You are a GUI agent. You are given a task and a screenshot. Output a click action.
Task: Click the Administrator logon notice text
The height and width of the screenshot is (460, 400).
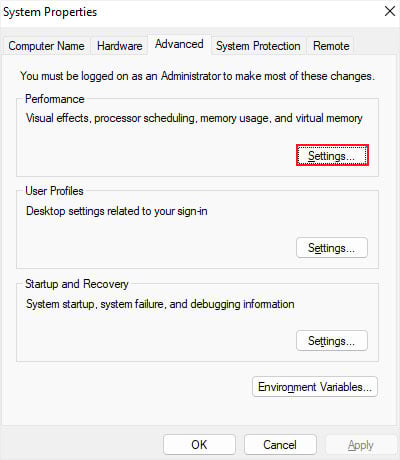[x=197, y=76]
